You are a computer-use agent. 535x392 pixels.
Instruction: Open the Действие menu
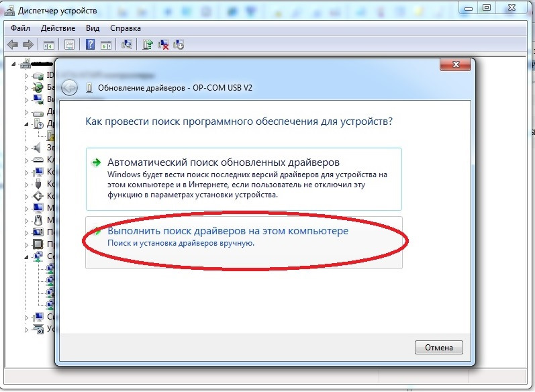58,28
